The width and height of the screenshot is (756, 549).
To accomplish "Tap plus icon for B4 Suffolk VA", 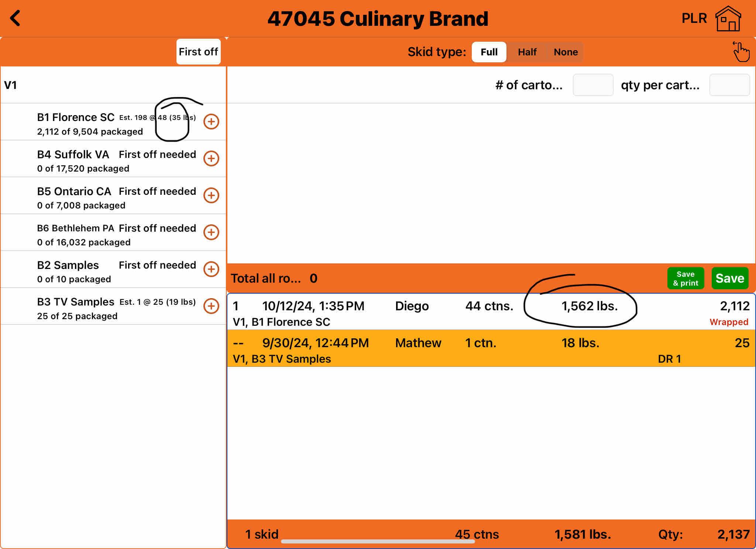I will point(211,158).
